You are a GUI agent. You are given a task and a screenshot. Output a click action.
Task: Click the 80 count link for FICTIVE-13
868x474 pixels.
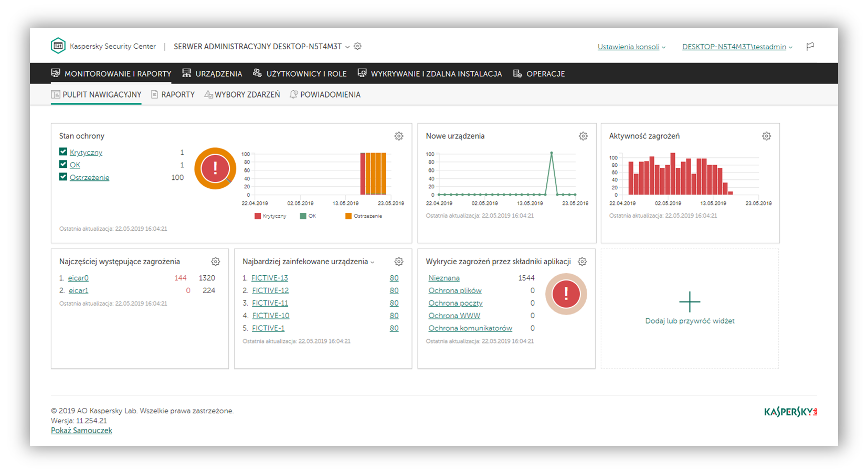tap(394, 278)
